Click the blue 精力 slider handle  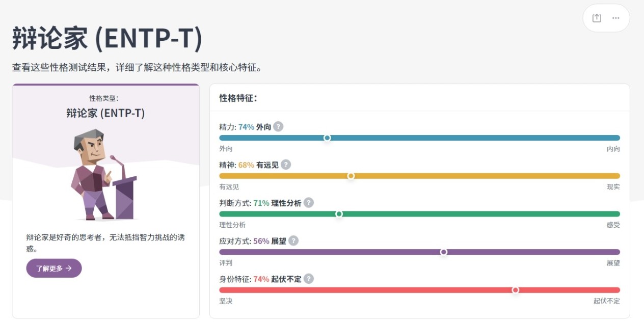327,138
